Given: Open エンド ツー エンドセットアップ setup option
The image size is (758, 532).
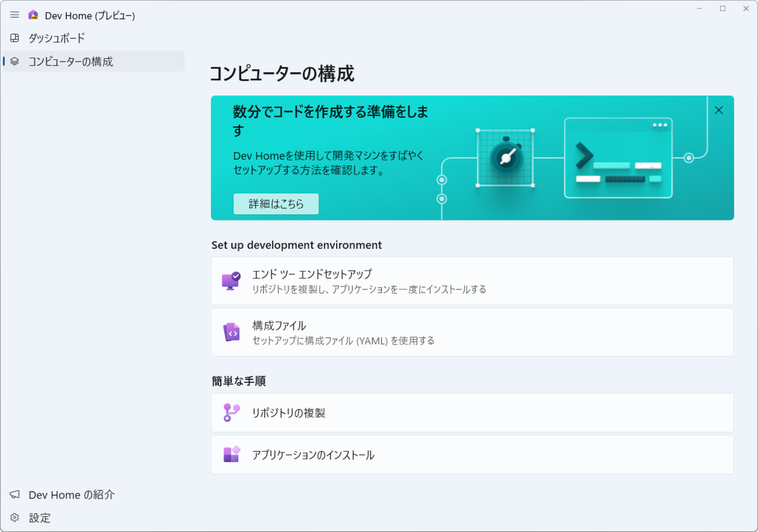Looking at the screenshot, I should click(x=472, y=281).
